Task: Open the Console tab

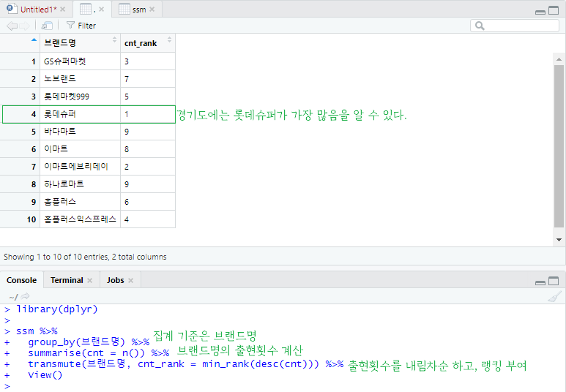Action: pos(22,280)
